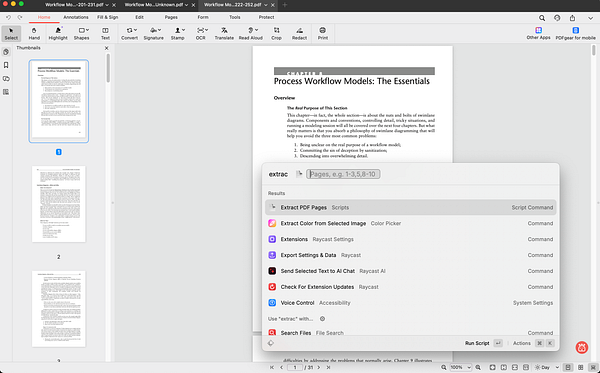Choose the Highlight tool
Screen dimensions: 600x373
pos(58,34)
